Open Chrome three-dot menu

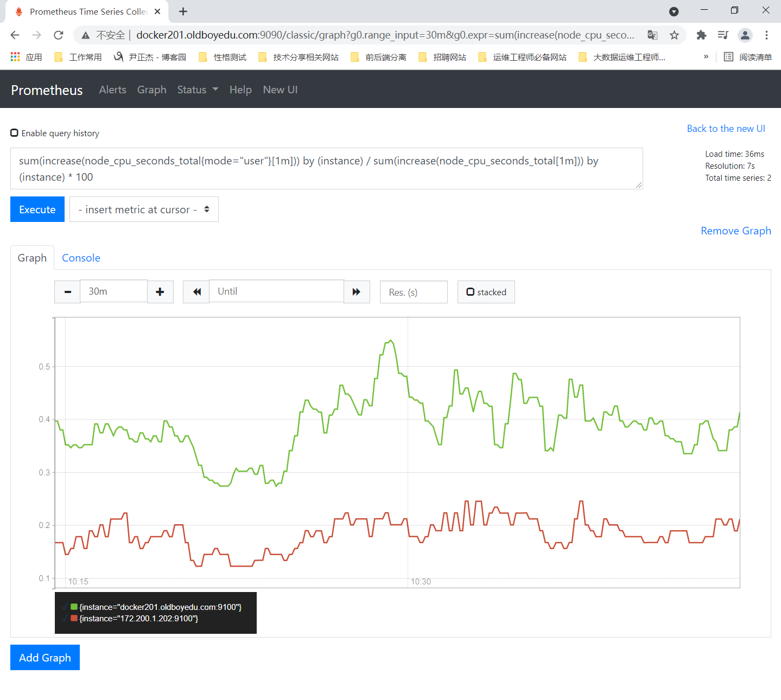coord(766,35)
